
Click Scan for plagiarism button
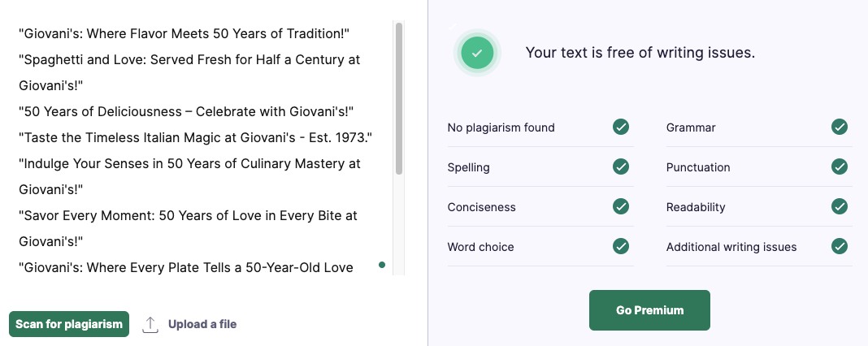[69, 324]
